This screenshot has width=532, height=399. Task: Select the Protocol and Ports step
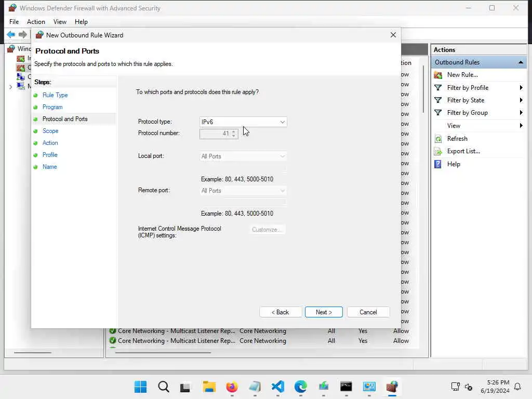pyautogui.click(x=65, y=119)
